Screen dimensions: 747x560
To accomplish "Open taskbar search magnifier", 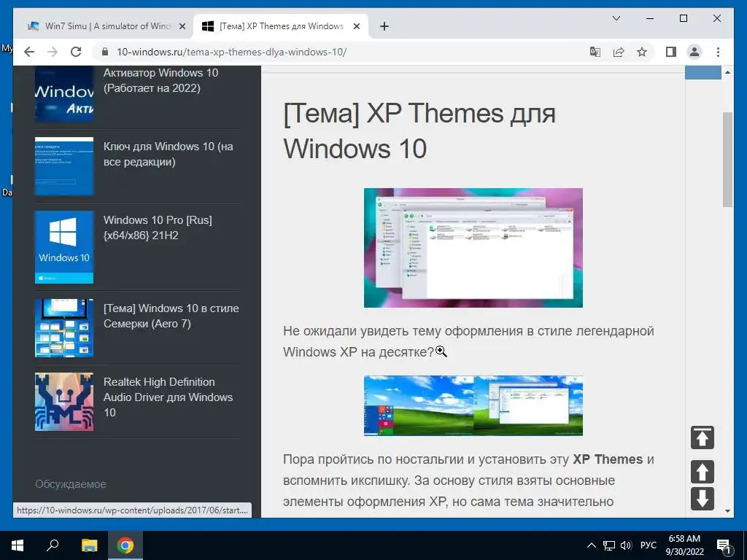I will tap(53, 545).
